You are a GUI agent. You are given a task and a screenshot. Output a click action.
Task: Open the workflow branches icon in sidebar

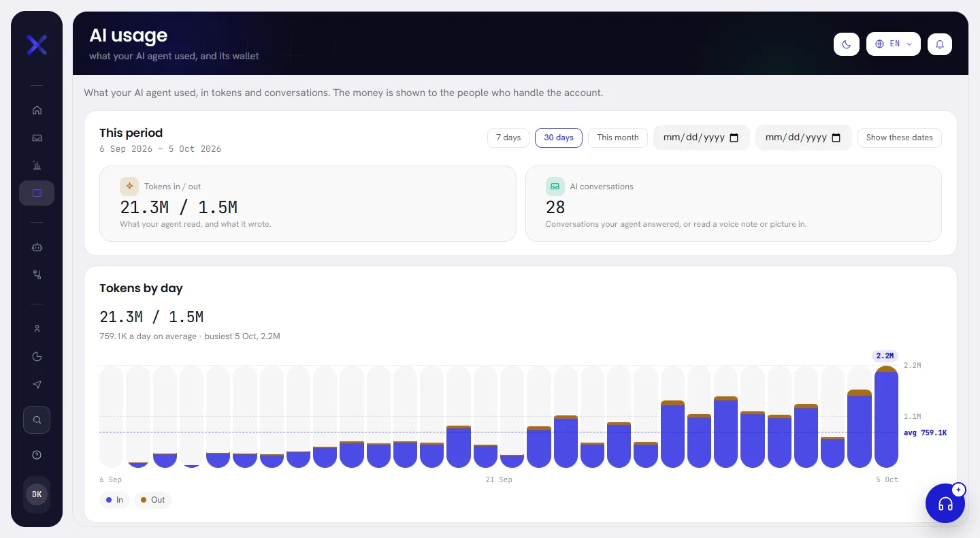[37, 274]
